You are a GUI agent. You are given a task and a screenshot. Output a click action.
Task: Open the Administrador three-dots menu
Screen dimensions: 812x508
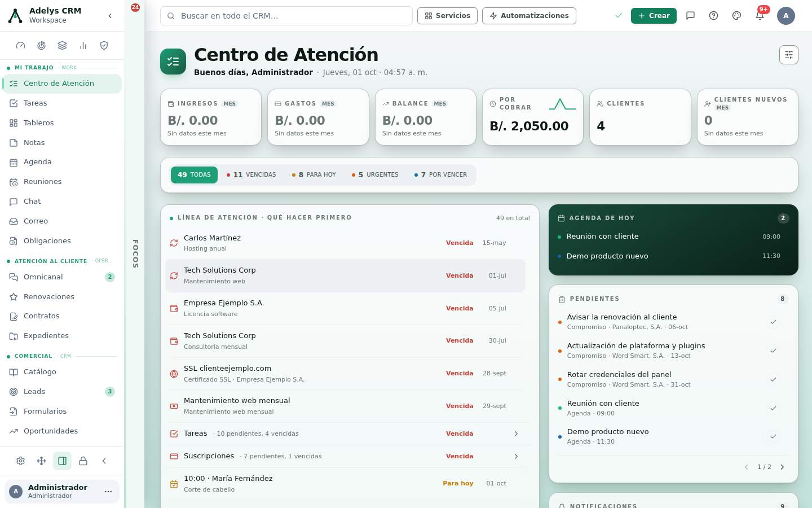pyautogui.click(x=108, y=492)
